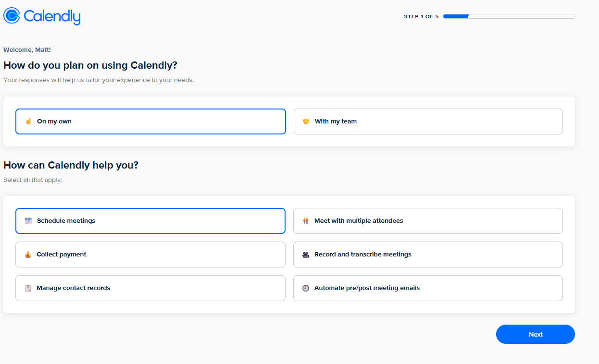Screen dimensions: 599x364
Task: Click the How can Calendly help you heading
Action: tap(71, 165)
